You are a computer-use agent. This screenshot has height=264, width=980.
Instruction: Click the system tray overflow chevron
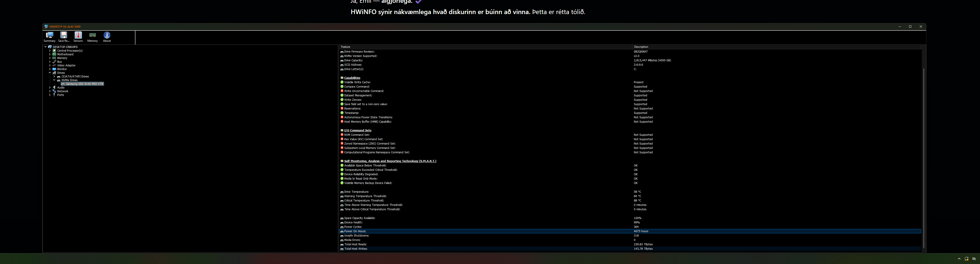pyautogui.click(x=959, y=259)
